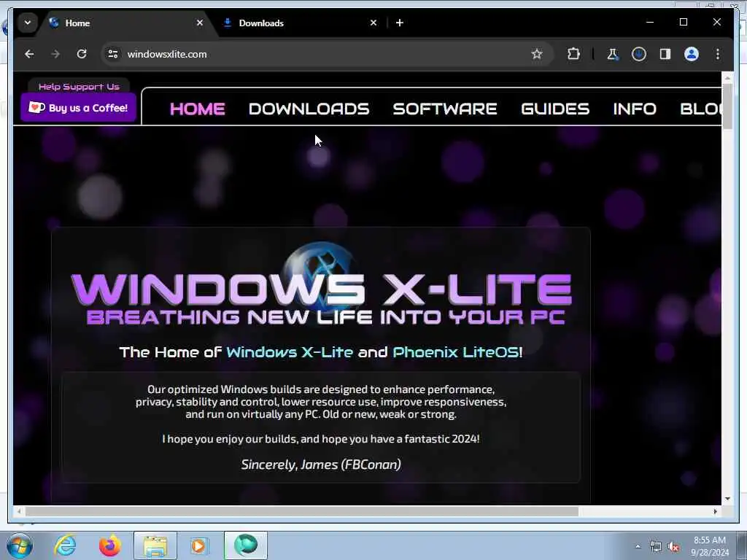Click the Help Support Us label
747x560 pixels.
(x=79, y=87)
